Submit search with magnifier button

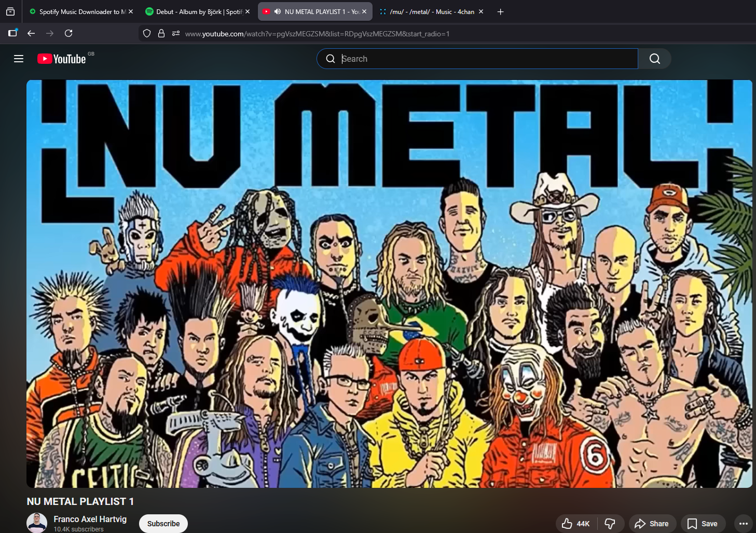click(x=655, y=59)
